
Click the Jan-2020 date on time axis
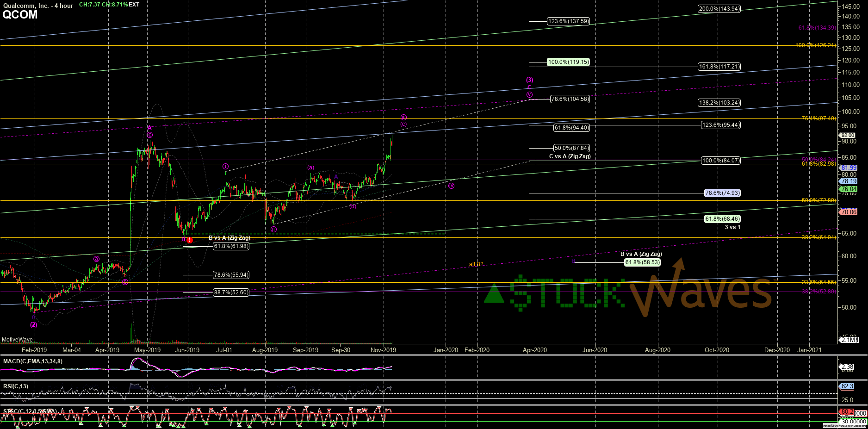click(x=446, y=350)
